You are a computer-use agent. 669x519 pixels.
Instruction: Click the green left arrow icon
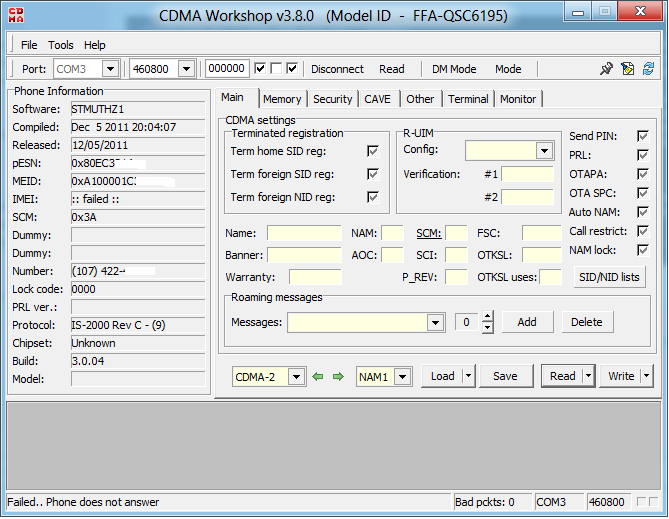[318, 376]
